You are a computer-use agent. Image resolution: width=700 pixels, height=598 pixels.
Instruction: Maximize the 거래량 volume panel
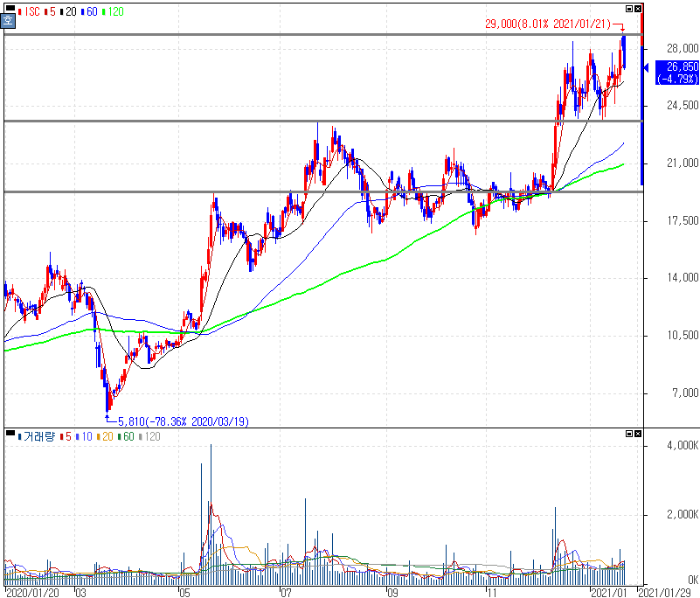629,434
